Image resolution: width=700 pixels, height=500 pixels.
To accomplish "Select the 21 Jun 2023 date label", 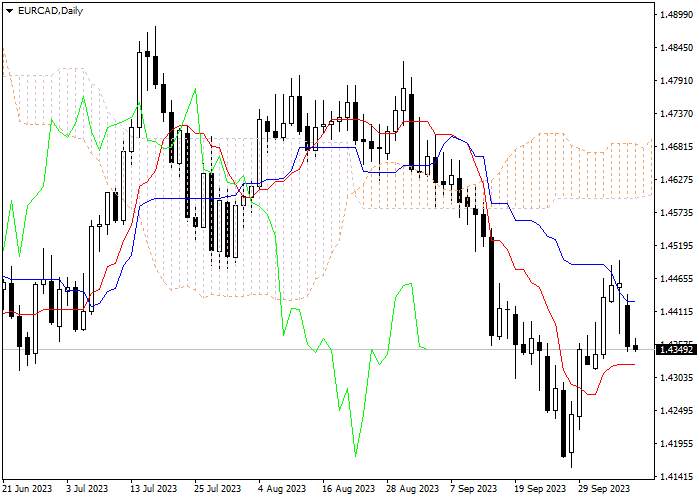I will point(28,489).
